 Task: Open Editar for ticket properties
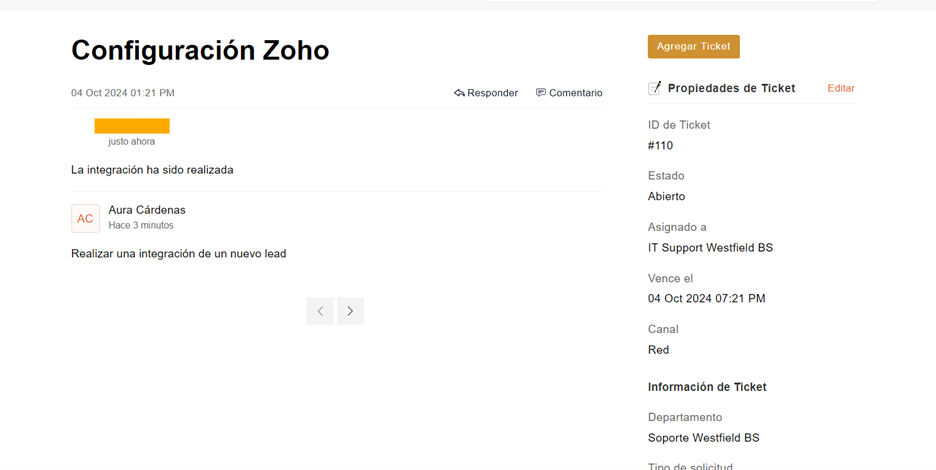(840, 88)
